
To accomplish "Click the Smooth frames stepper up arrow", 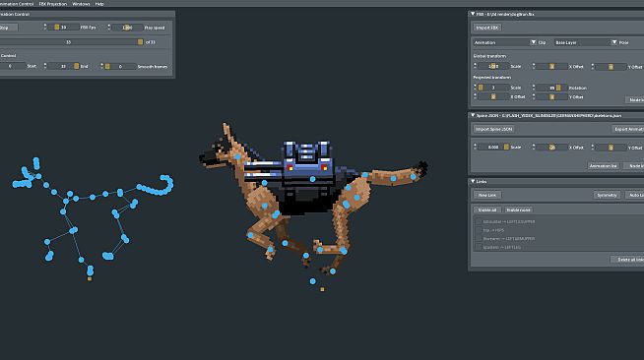I will tap(101, 64).
